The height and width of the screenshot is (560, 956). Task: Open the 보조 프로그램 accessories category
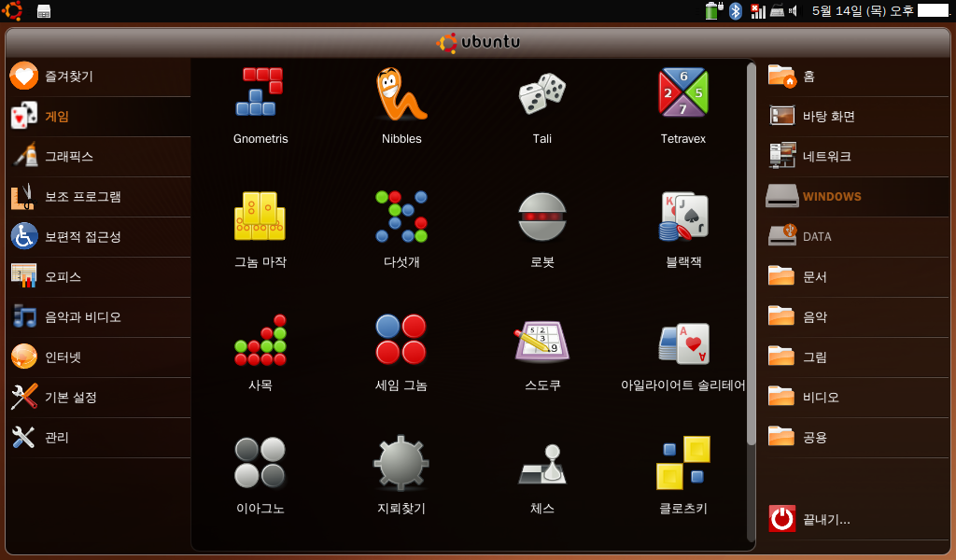[x=99, y=197]
